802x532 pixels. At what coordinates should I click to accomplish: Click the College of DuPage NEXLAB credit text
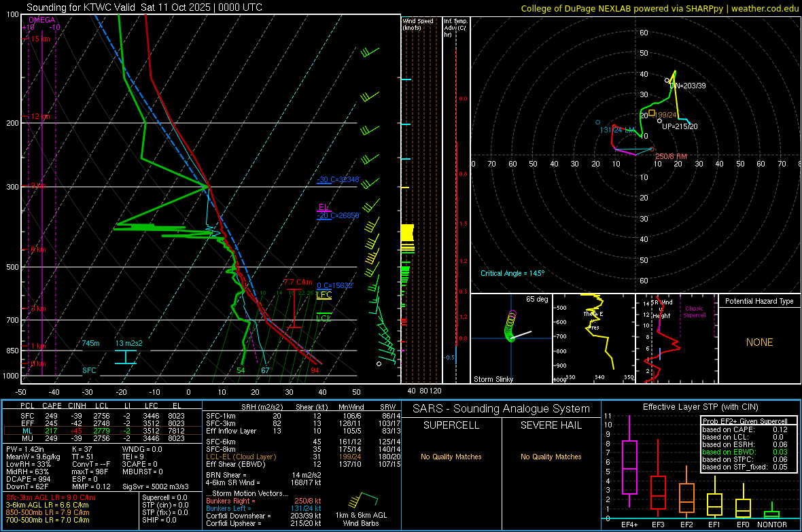point(659,8)
